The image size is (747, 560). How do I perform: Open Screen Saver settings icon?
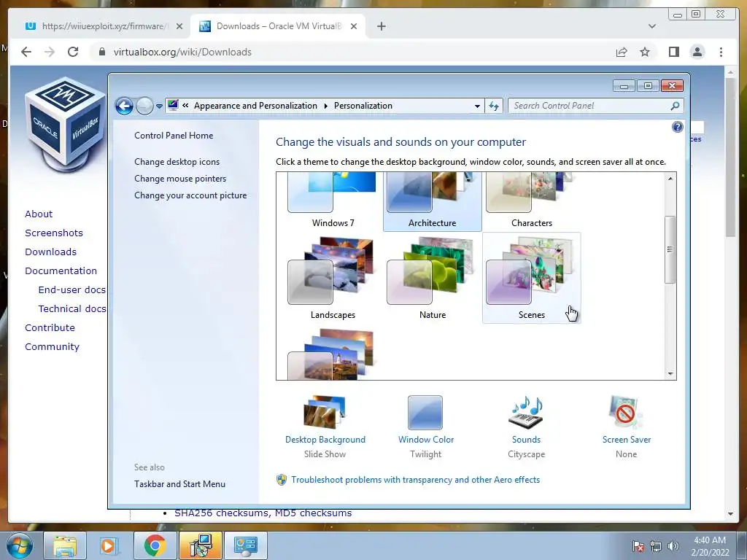tap(626, 413)
